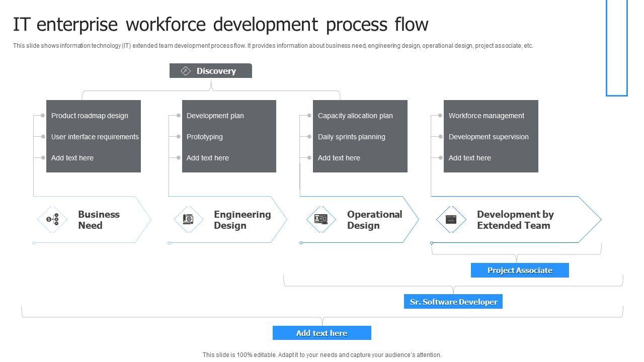Select Product roadmap design text
This screenshot has width=644, height=362.
90,116
